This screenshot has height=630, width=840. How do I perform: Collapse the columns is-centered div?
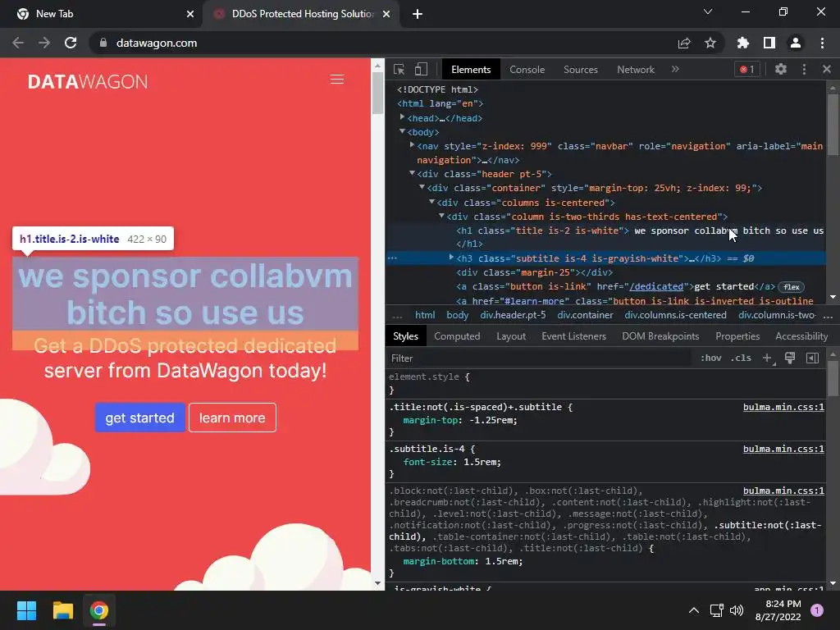(x=431, y=202)
